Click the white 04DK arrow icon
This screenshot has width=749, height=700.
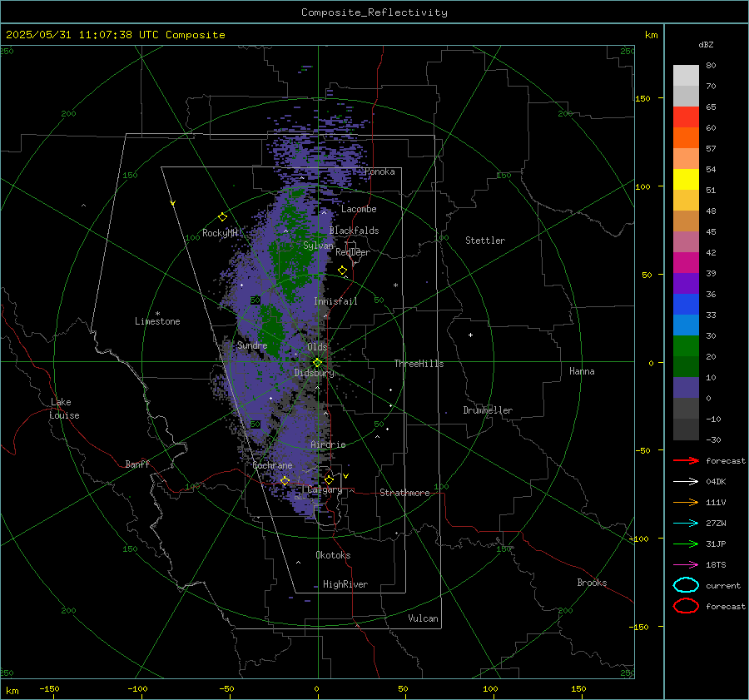tap(686, 481)
